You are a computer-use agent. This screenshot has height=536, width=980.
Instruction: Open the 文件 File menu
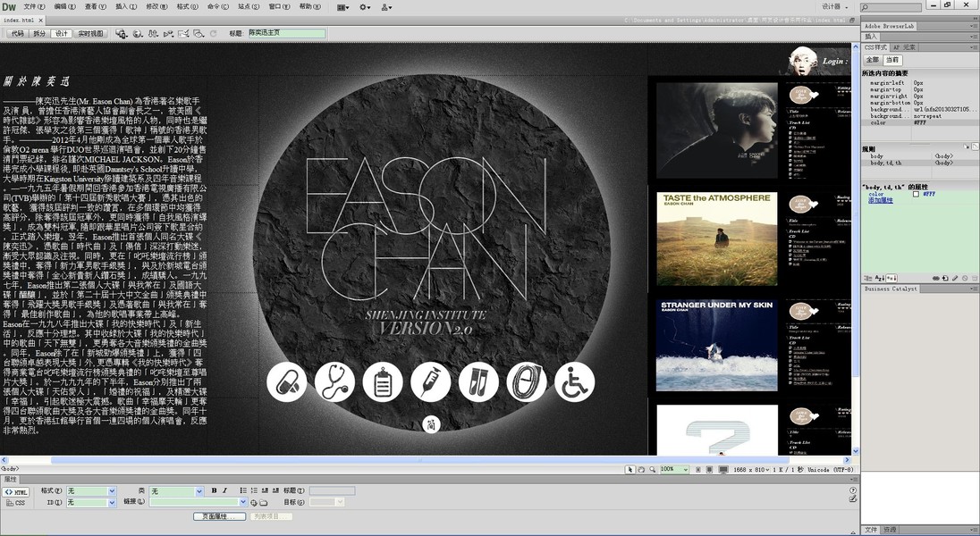coord(34,7)
